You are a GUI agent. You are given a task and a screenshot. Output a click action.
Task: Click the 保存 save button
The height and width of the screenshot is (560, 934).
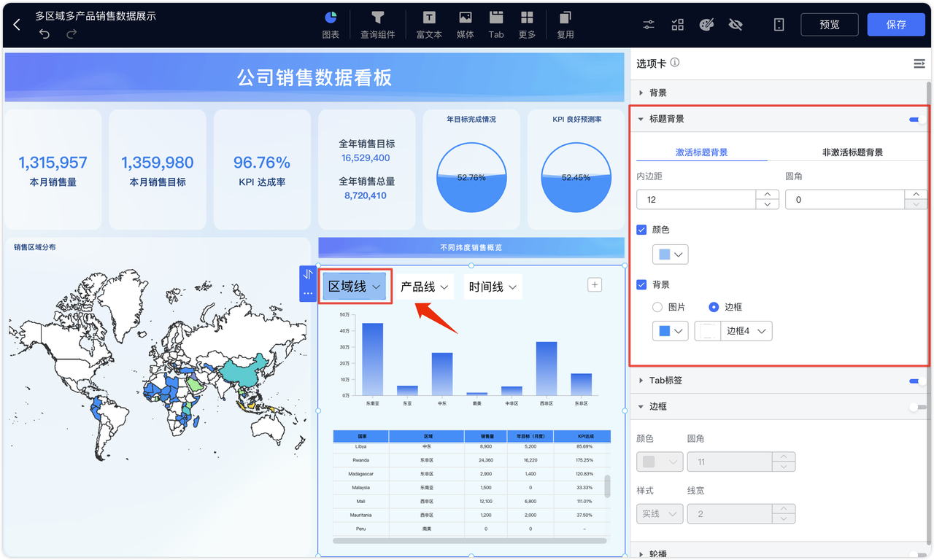pyautogui.click(x=896, y=24)
